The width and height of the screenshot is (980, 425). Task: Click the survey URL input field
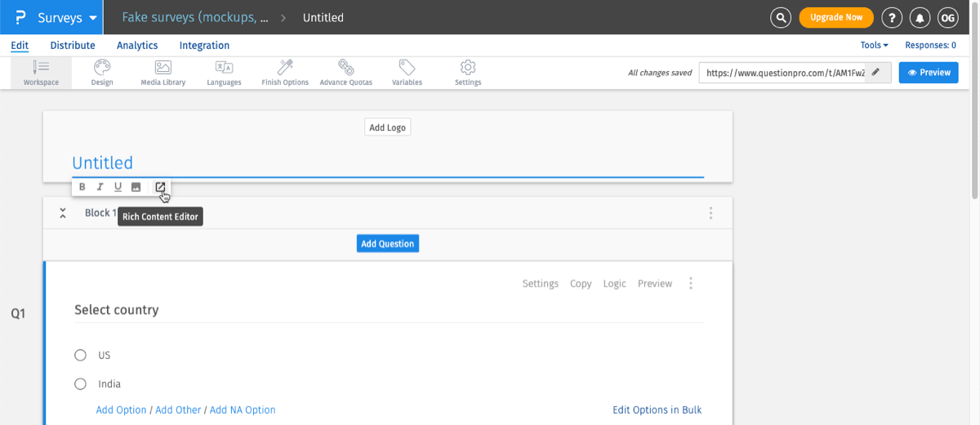(782, 73)
